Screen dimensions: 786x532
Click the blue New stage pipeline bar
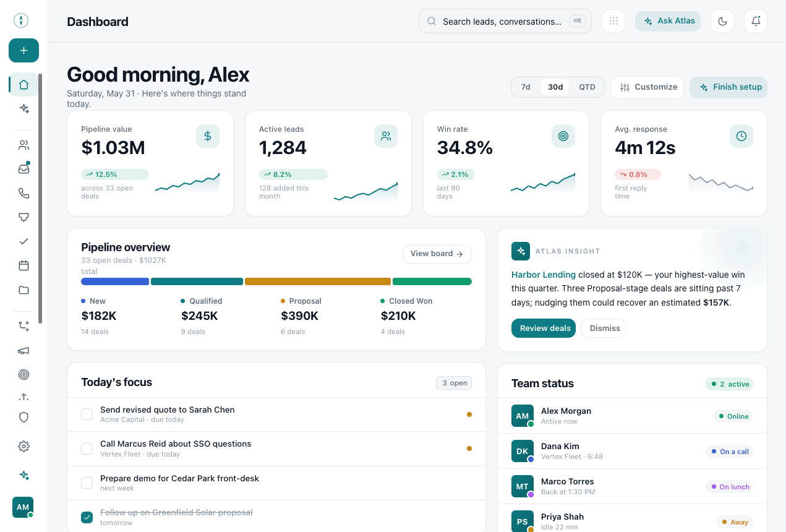(x=115, y=281)
